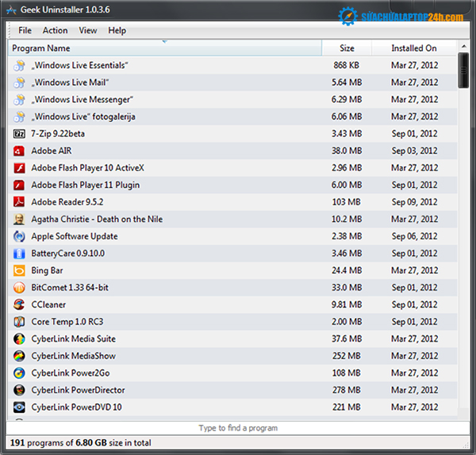
Task: Click the vertical scrollbar thumb
Action: pos(463,71)
